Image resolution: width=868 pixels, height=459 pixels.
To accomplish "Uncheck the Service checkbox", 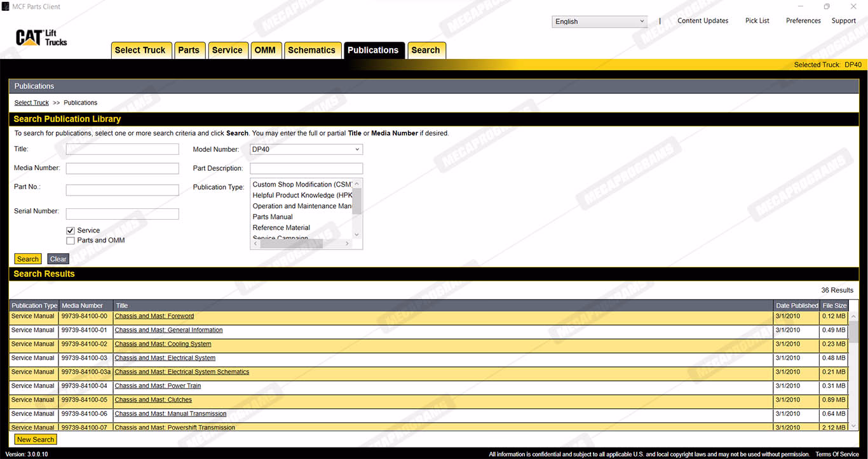I will point(71,230).
